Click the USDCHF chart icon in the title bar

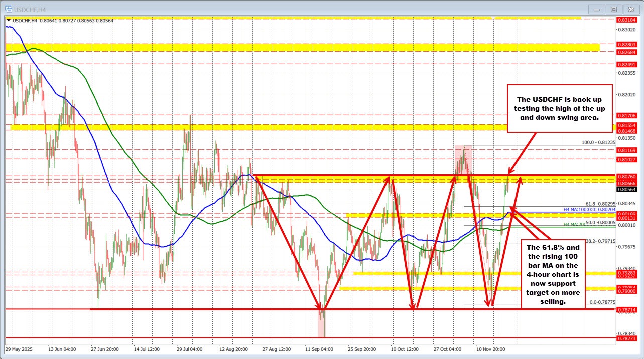coord(8,9)
